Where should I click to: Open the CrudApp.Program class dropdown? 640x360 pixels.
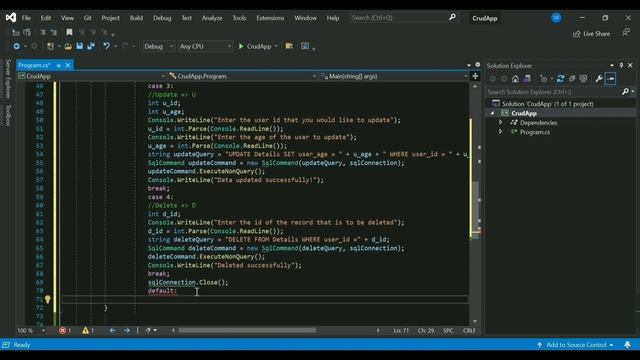click(x=242, y=76)
